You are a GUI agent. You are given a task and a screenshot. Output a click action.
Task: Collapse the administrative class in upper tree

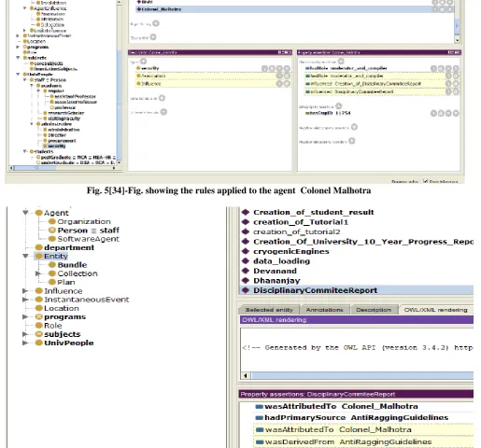click(32, 124)
